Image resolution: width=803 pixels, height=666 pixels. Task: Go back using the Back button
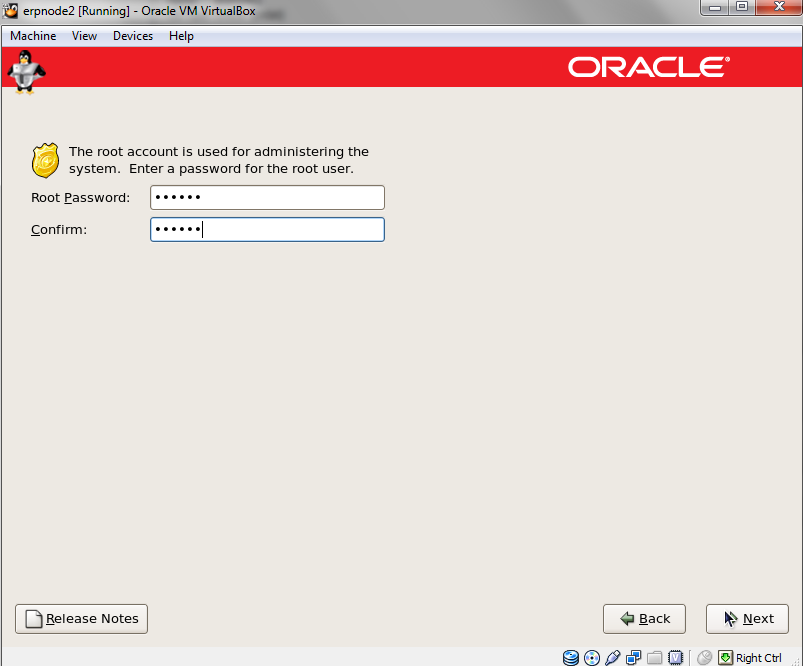[x=644, y=619]
